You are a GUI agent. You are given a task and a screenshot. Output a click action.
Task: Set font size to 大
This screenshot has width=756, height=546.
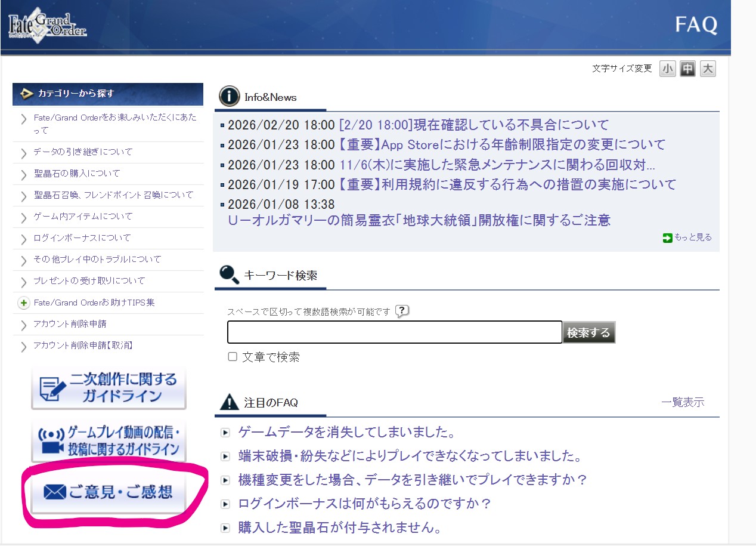(x=707, y=69)
